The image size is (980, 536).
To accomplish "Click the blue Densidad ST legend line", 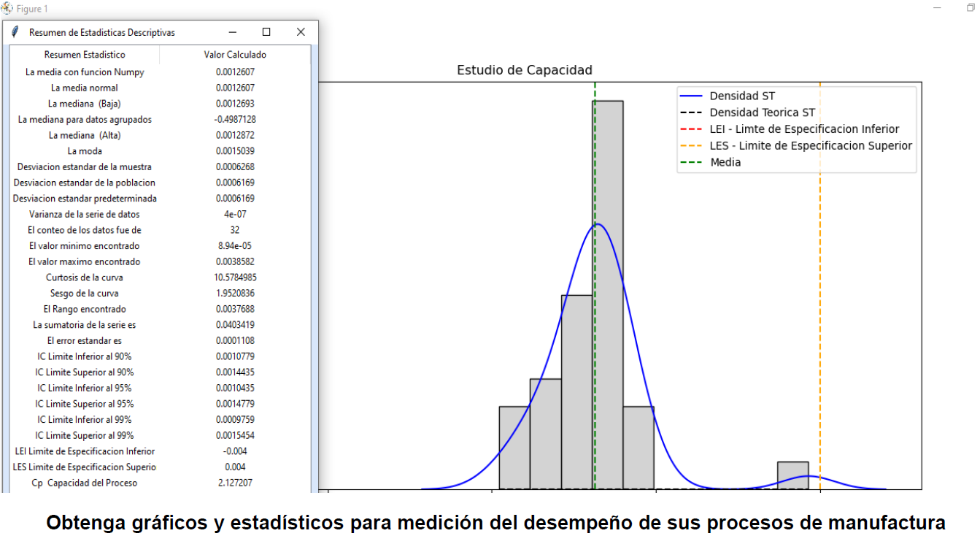I will point(691,96).
